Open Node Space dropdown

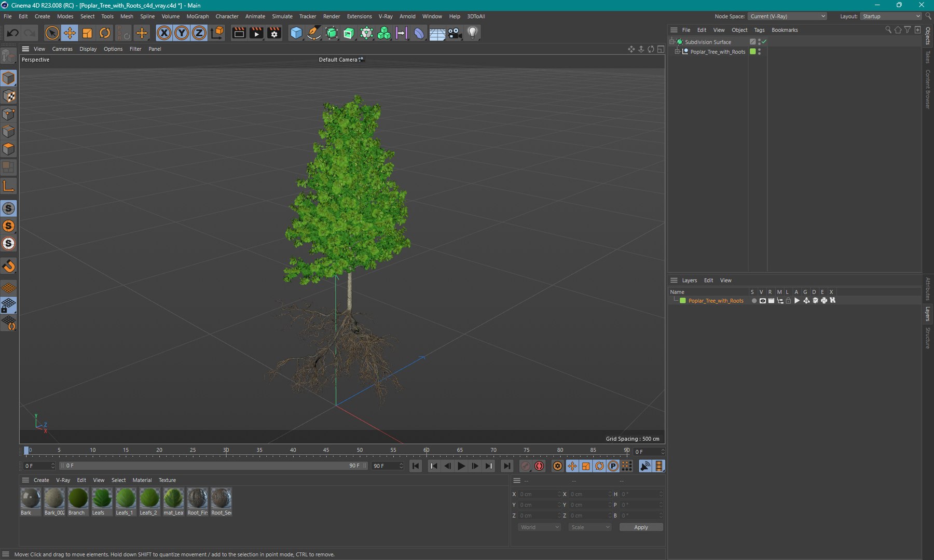pos(787,16)
